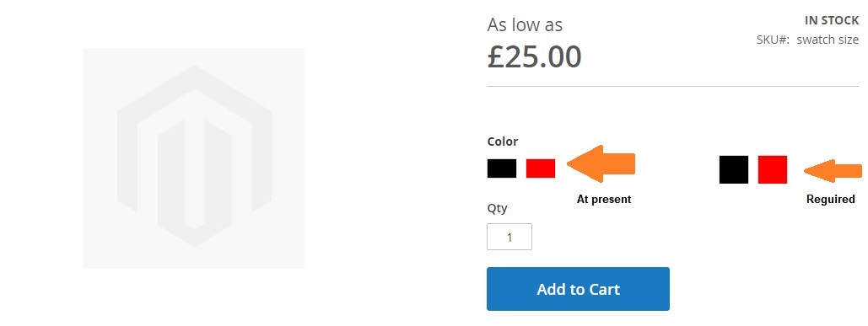
Task: Select the small black Color swatch
Action: [502, 168]
